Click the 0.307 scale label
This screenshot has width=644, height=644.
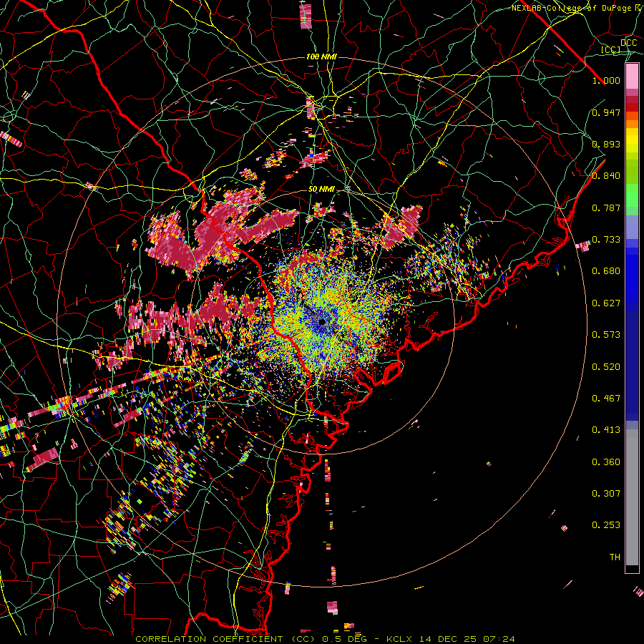pos(606,494)
